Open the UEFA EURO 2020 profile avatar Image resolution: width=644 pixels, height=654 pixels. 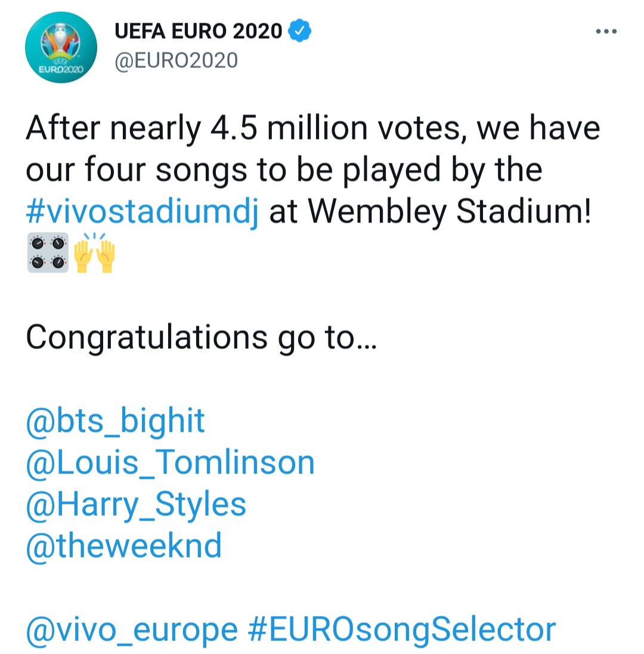pos(61,47)
